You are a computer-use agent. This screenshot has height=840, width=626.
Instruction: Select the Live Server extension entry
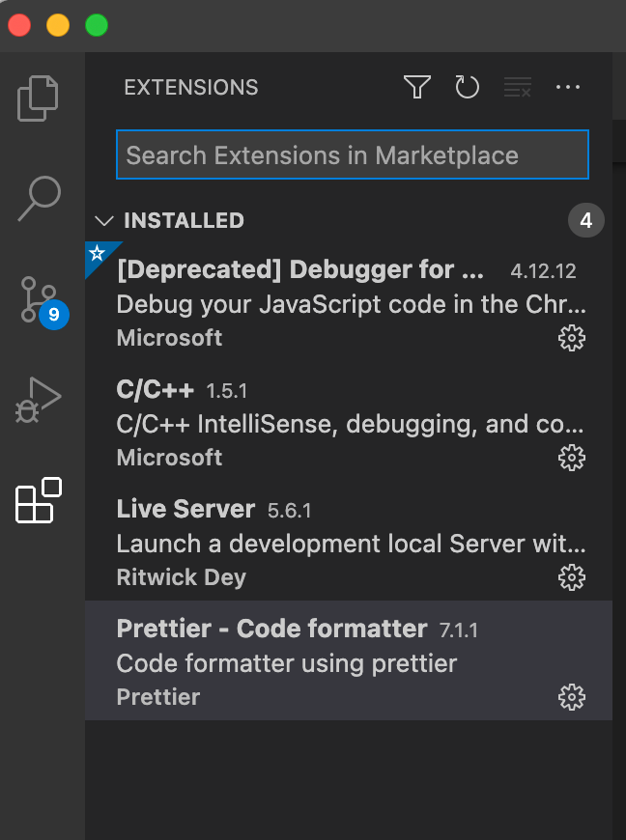tap(349, 541)
